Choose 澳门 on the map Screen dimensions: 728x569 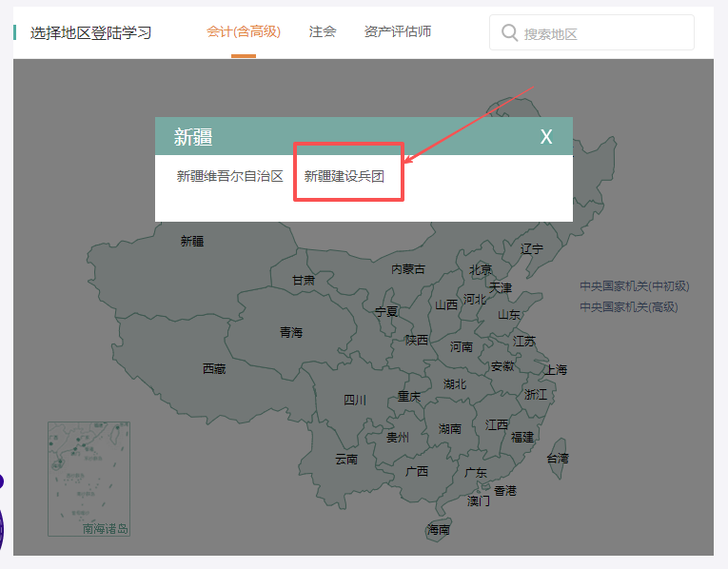(x=479, y=501)
